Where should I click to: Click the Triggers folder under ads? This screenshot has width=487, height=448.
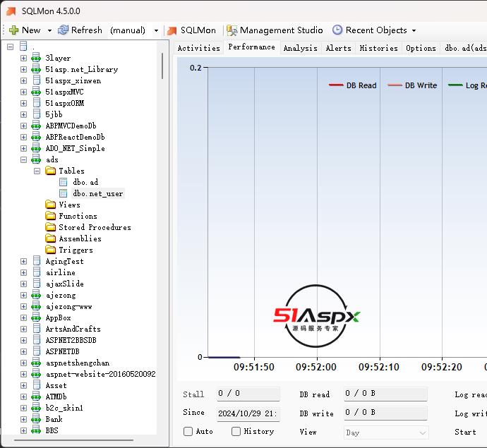point(76,250)
